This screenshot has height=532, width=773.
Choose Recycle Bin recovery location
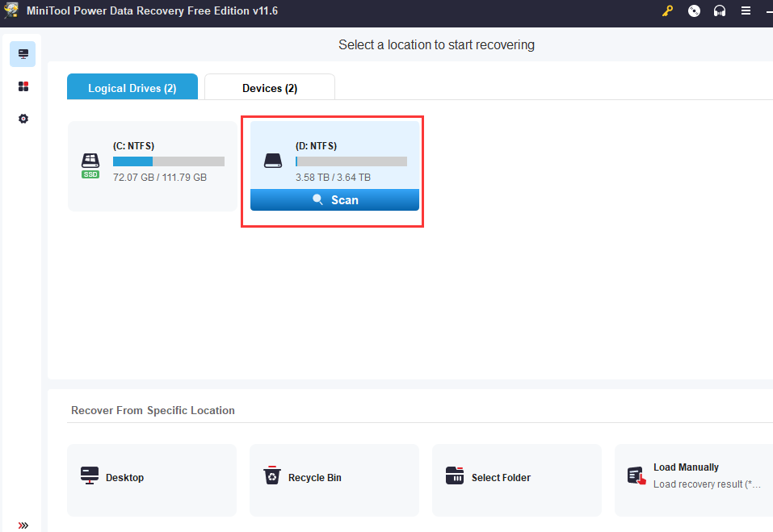tap(334, 480)
